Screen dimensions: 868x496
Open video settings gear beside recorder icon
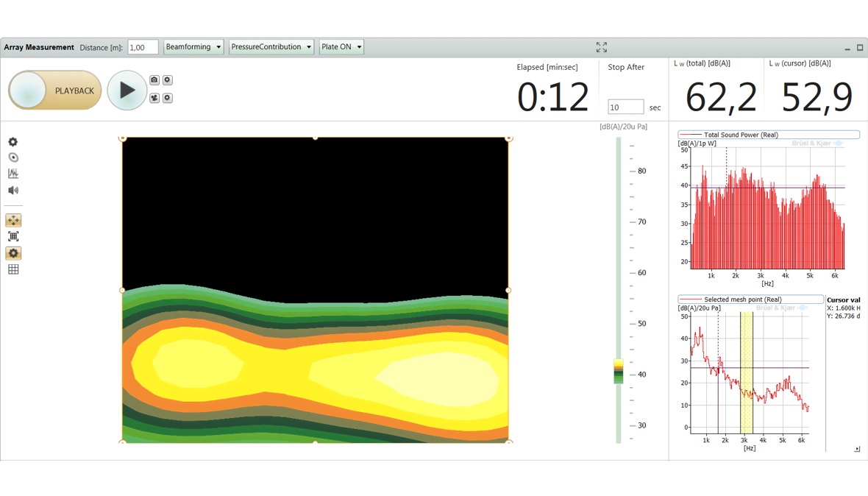(168, 98)
